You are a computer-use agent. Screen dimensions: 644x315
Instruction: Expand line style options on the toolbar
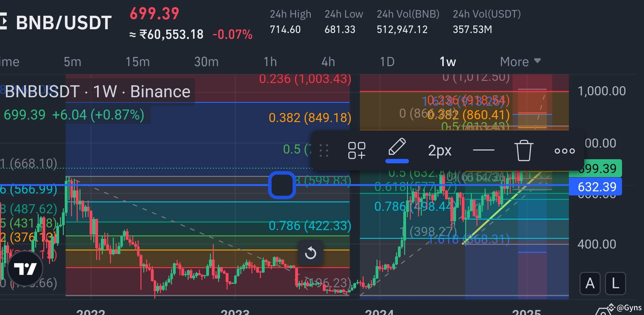coord(439,150)
